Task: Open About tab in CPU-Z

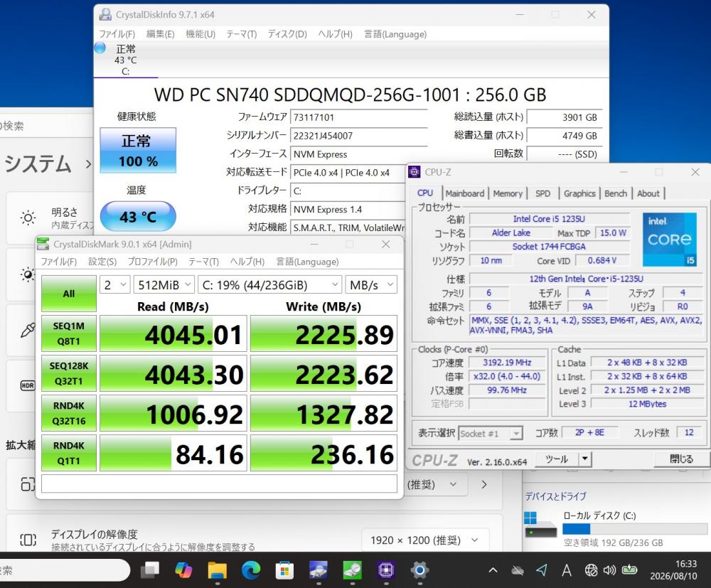Action: coord(648,193)
